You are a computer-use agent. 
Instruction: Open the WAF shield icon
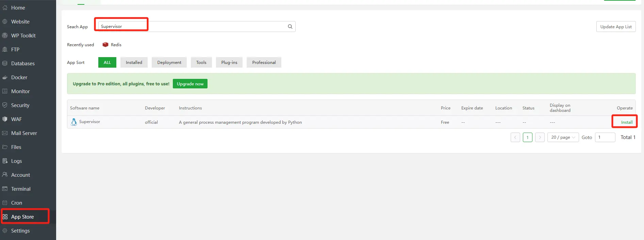(x=5, y=119)
